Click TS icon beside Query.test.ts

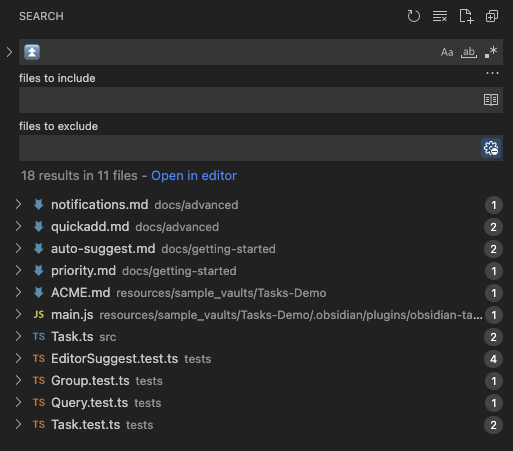point(39,402)
